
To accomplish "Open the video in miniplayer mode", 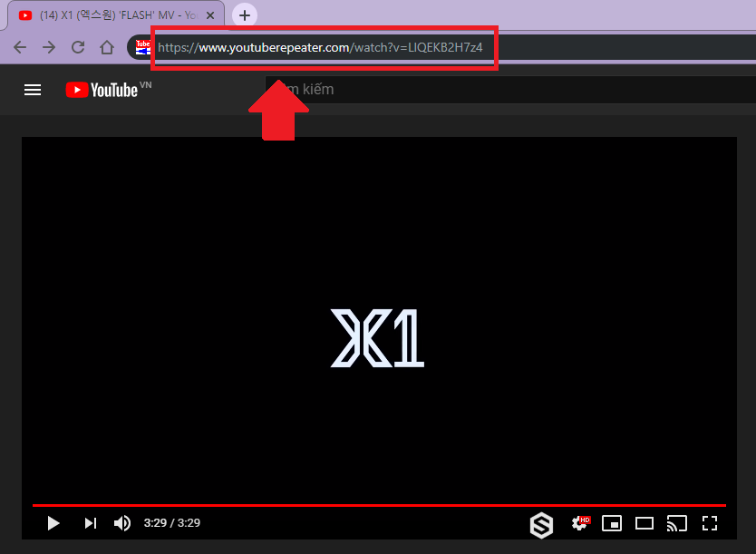I will (x=612, y=523).
